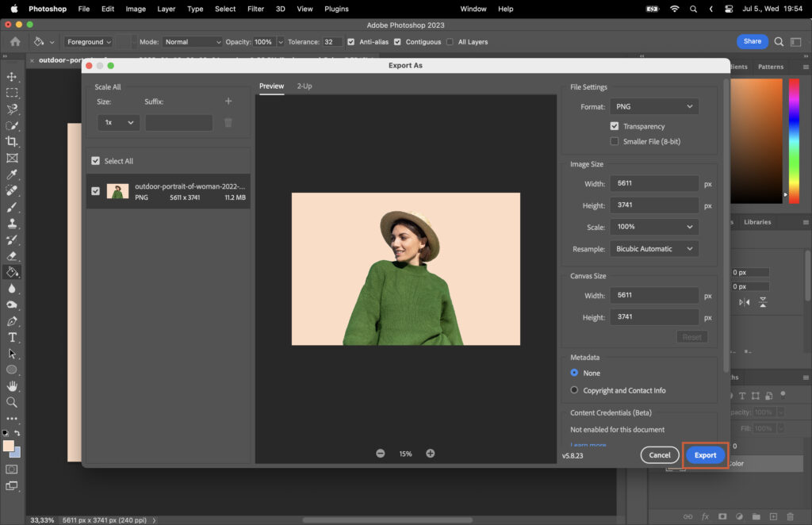Open the Resample dropdown set to Bicubic Automatic
The image size is (812, 525).
pos(653,248)
